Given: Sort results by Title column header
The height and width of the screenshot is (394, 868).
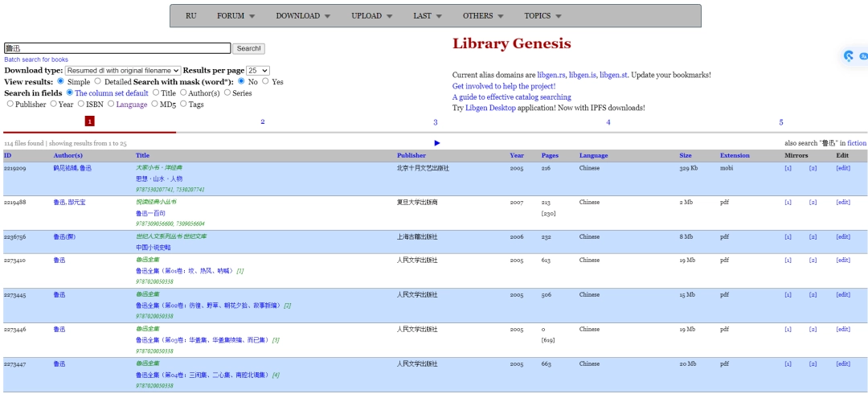Looking at the screenshot, I should [142, 156].
